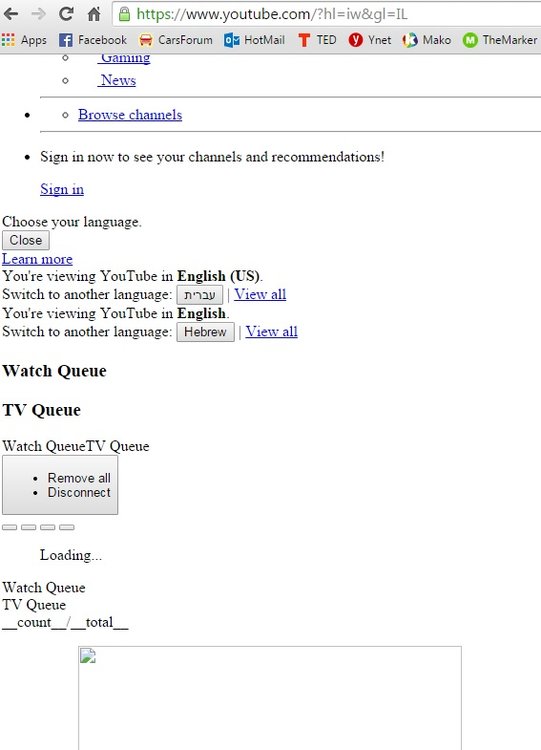Image resolution: width=541 pixels, height=750 pixels.
Task: Open the Browse channels link
Action: point(130,115)
